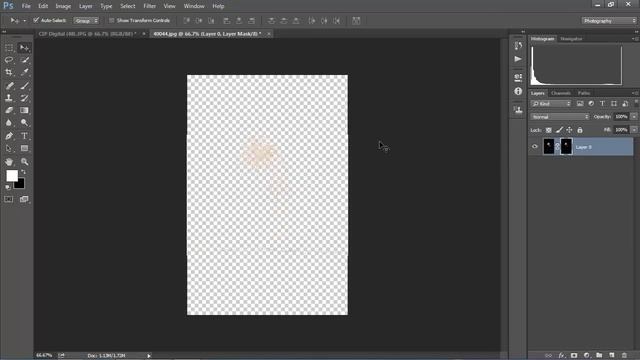Open the Photography workspace dropdown
The width and height of the screenshot is (640, 360).
point(609,21)
